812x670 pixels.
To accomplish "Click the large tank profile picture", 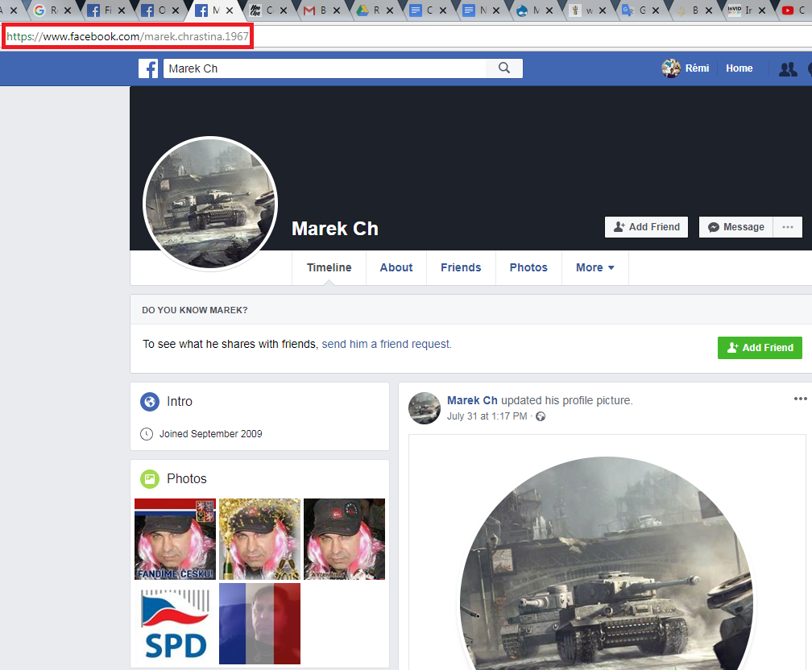I will (x=210, y=204).
